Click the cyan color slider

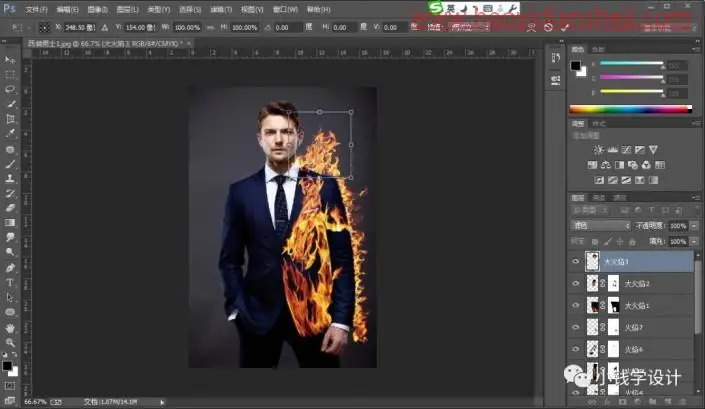(632, 63)
